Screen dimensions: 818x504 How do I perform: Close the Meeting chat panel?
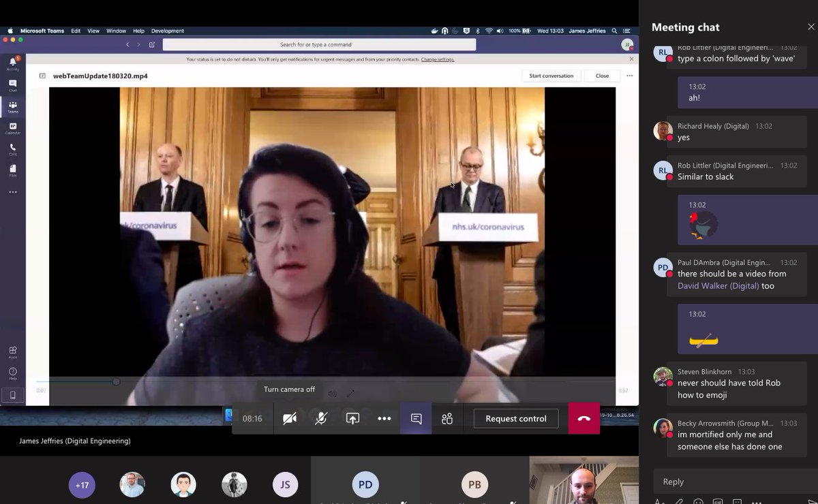click(811, 27)
